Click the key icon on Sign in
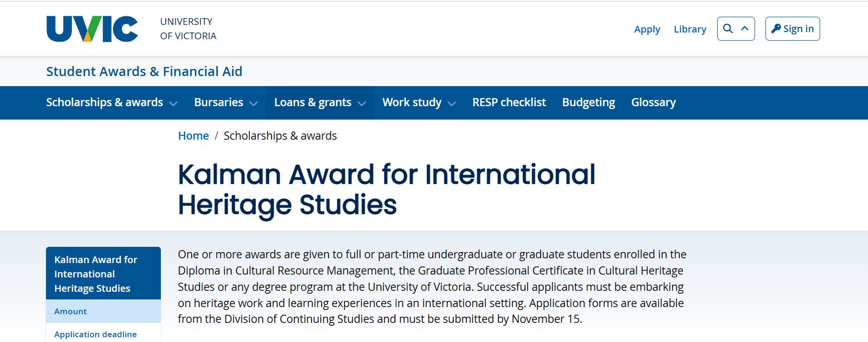This screenshot has width=868, height=342. tap(776, 29)
